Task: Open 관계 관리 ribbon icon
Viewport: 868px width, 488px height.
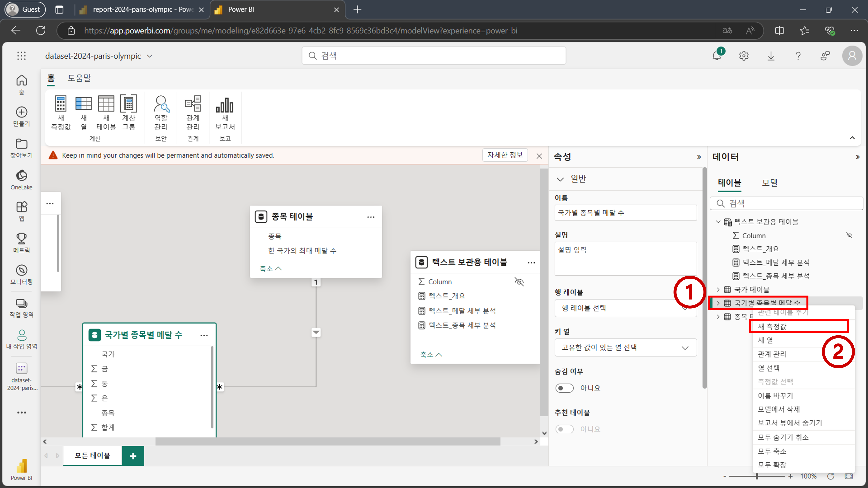Action: 193,112
